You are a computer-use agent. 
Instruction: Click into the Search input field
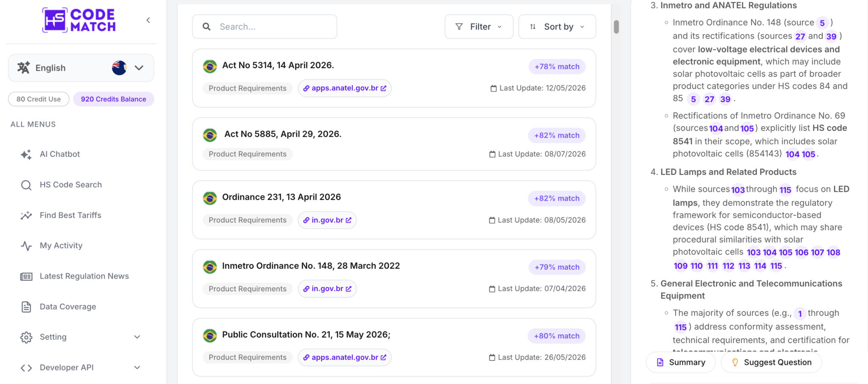click(x=264, y=27)
